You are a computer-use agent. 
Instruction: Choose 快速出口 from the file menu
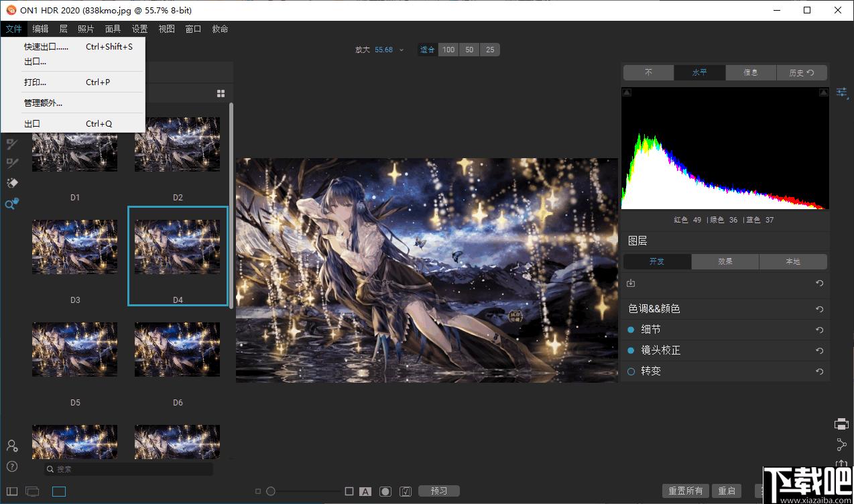(x=74, y=47)
